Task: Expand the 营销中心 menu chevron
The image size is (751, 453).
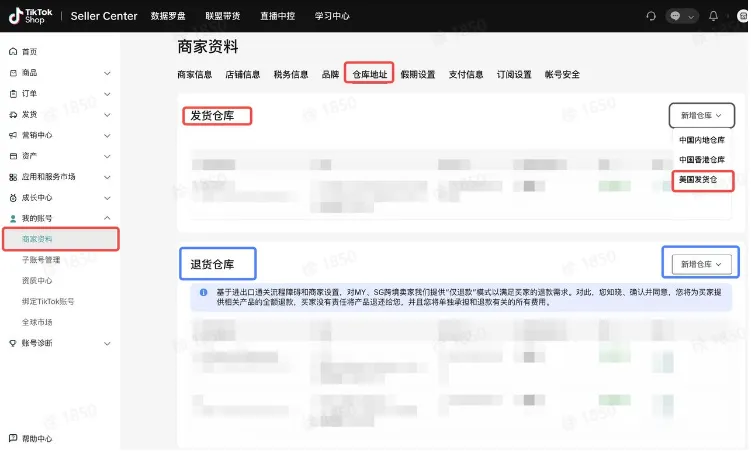Action: (107, 136)
